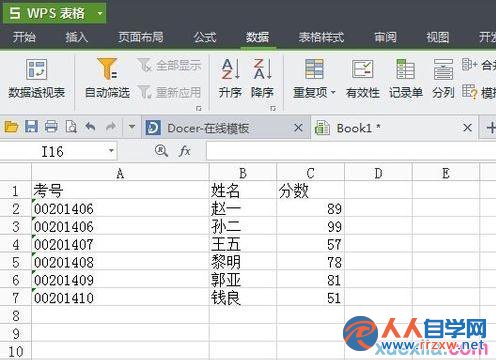Select row 8 header
496x360 pixels.
[x=15, y=315]
